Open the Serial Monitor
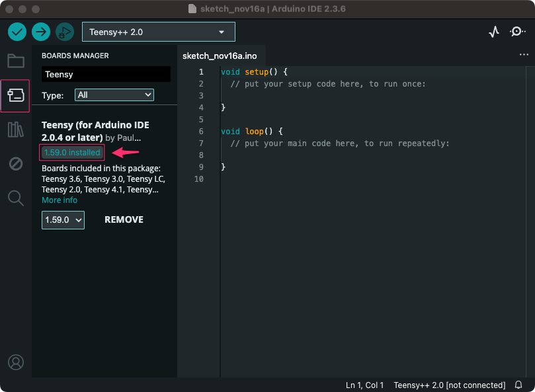 [517, 32]
